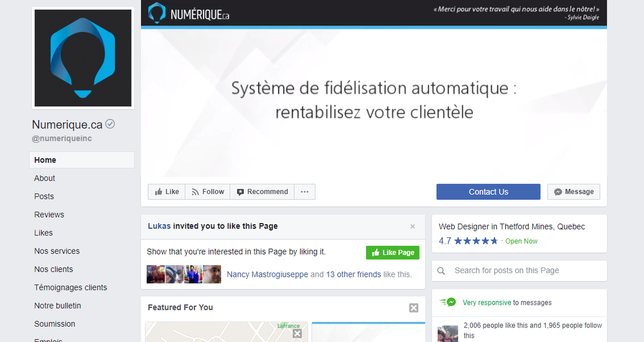Open Nos services page tab

(x=57, y=251)
